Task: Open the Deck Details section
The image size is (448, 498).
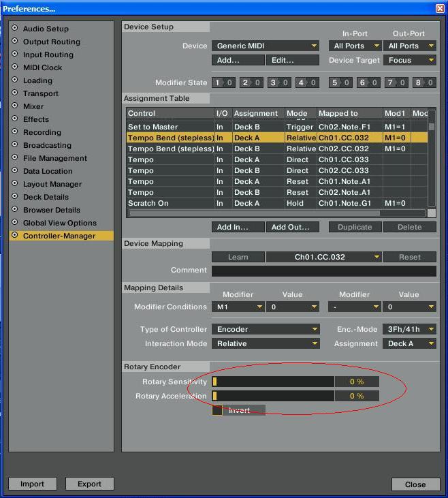Action: point(46,197)
